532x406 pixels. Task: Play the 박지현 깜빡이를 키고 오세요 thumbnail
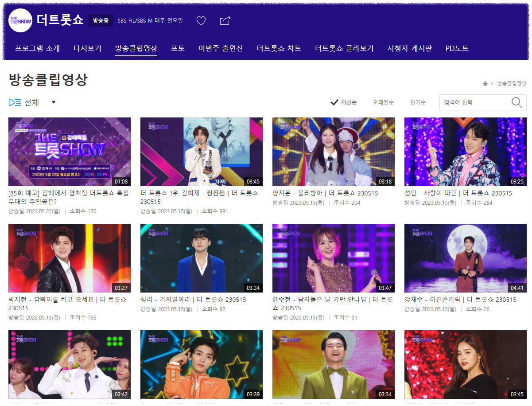(x=70, y=258)
